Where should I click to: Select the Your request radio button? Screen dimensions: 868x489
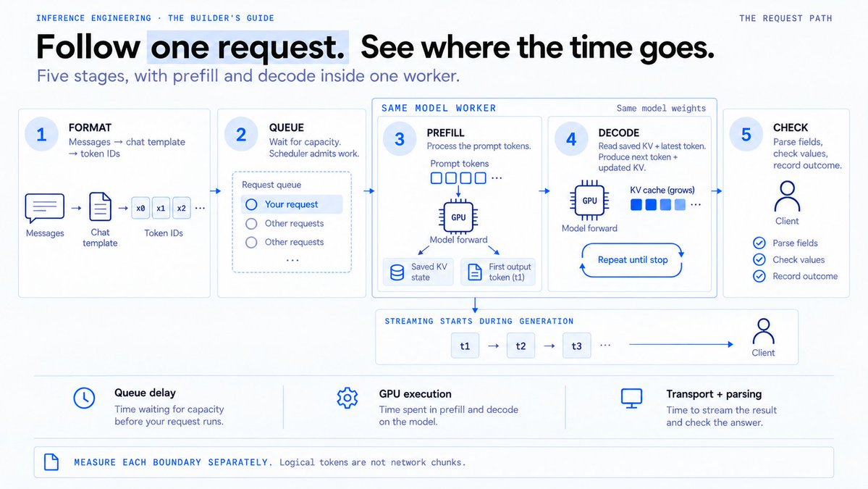point(251,204)
